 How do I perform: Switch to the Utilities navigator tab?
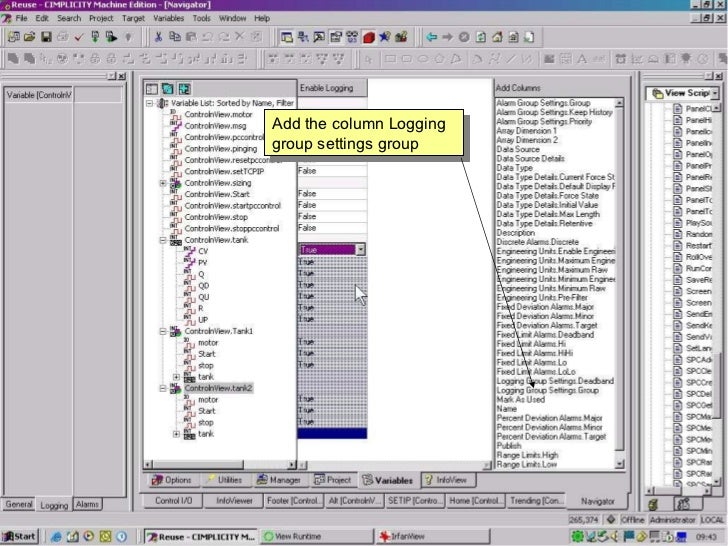tap(225, 480)
